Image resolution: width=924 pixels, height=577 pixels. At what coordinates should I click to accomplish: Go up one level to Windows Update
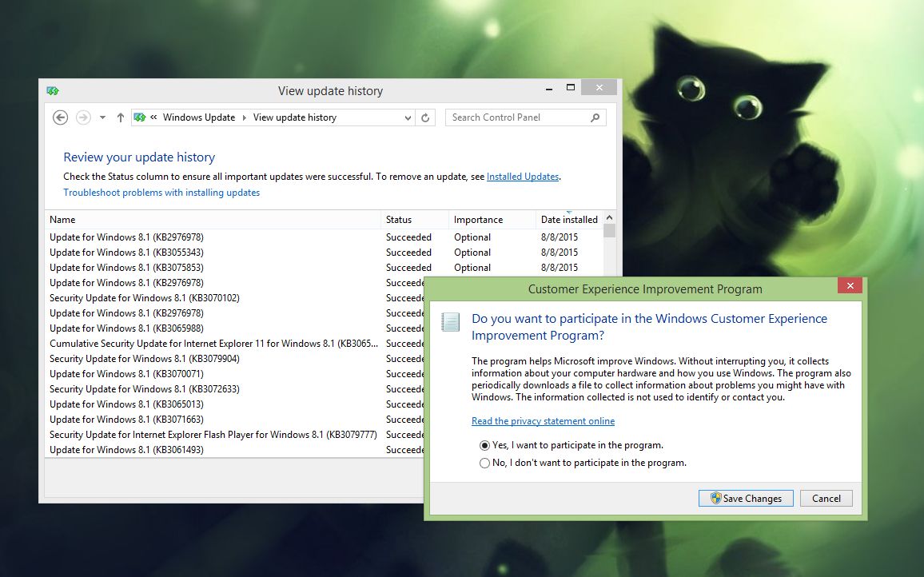pyautogui.click(x=120, y=117)
